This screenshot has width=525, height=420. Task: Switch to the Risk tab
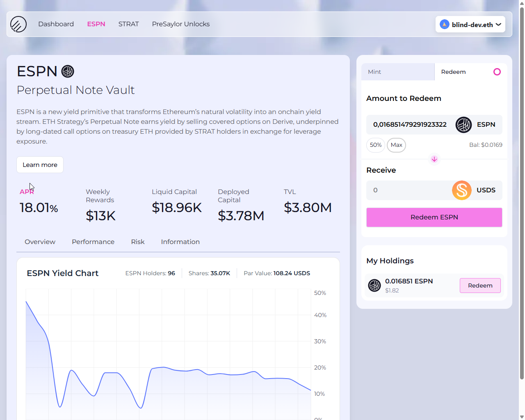[x=137, y=242]
